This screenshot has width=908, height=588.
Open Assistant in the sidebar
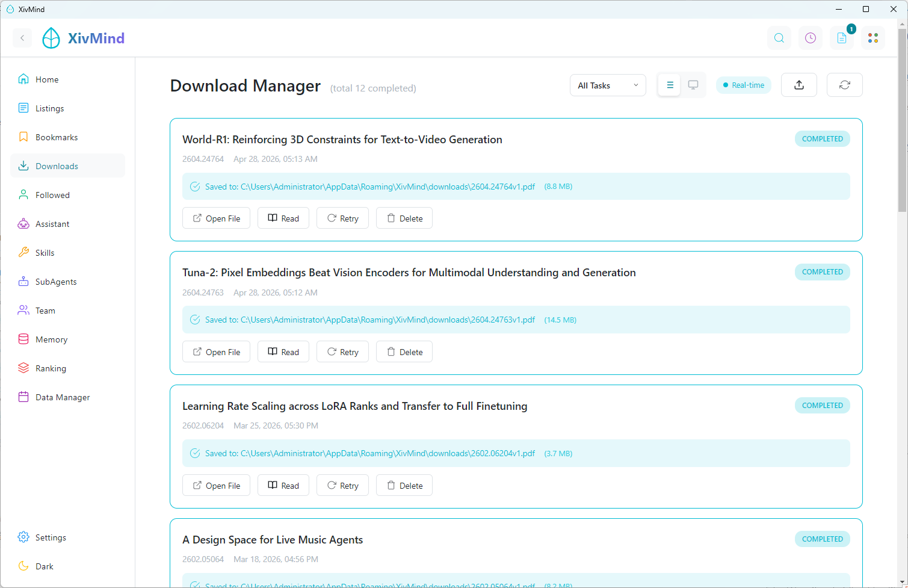point(67,224)
